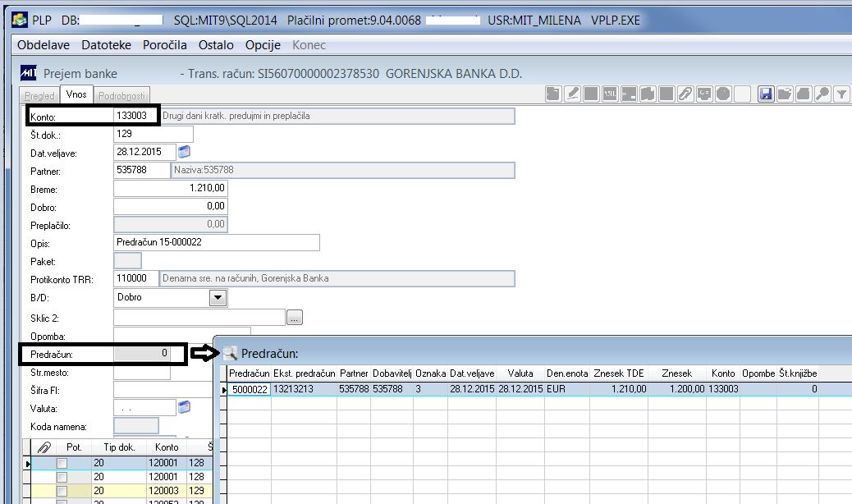The image size is (852, 504).
Task: Click the funnel filter toolbar icon
Action: (841, 94)
